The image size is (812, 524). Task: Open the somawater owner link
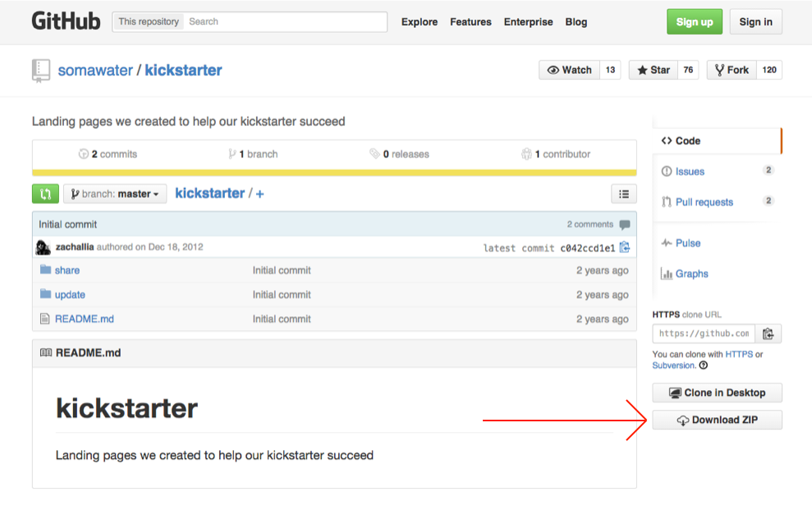coord(95,71)
